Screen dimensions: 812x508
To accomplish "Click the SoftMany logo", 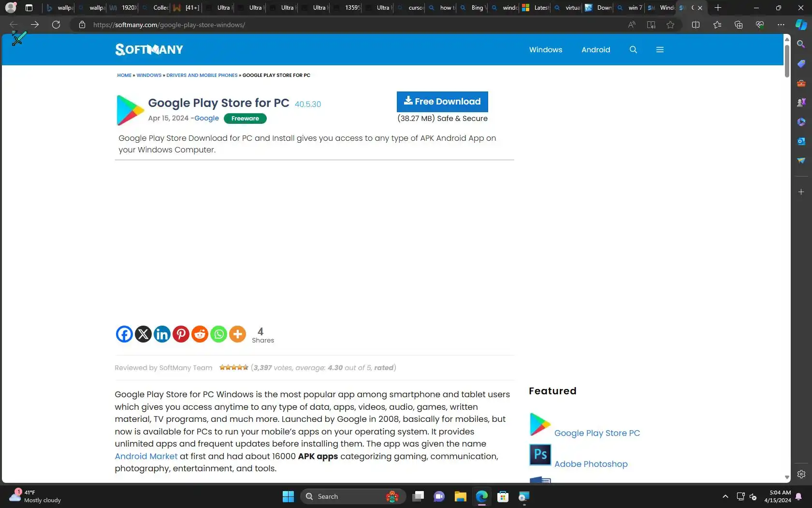I will tap(149, 49).
